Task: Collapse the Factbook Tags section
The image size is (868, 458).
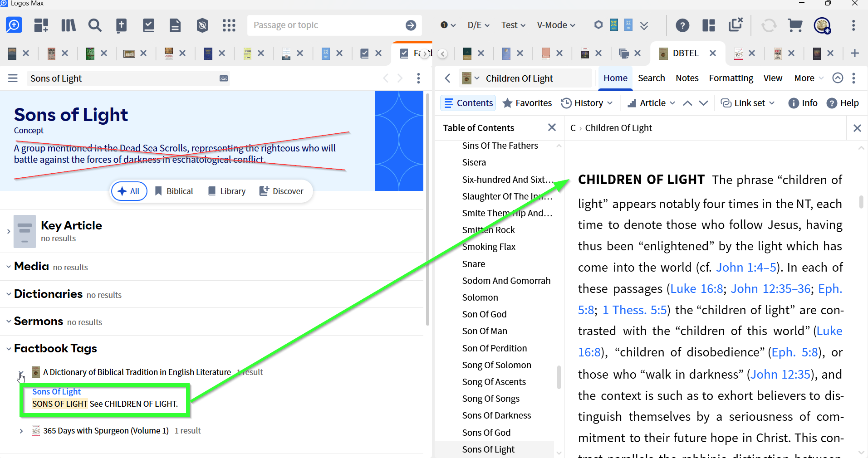Action: click(8, 349)
